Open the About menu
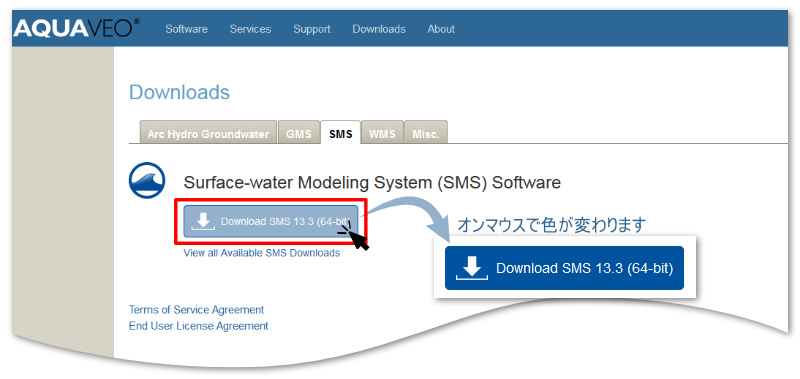The height and width of the screenshot is (379, 800). [x=441, y=29]
